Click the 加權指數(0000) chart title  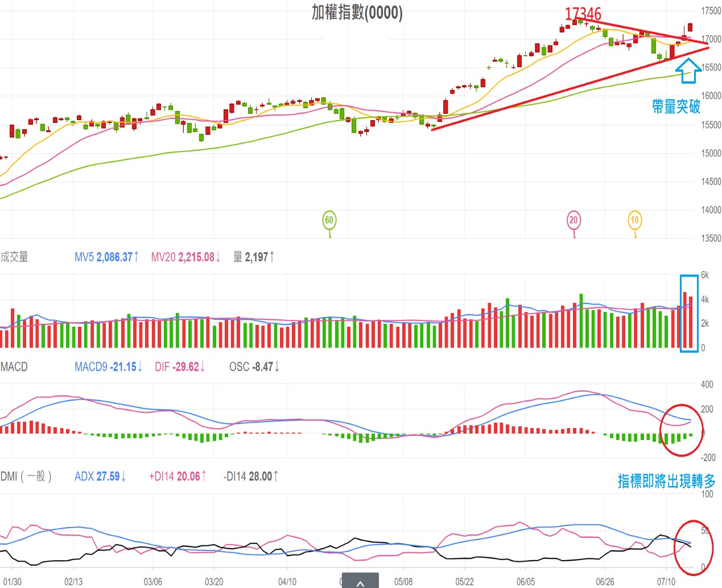point(357,13)
